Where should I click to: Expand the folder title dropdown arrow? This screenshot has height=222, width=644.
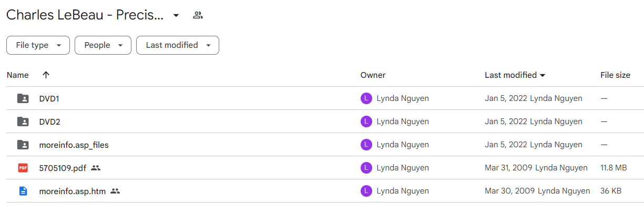[176, 15]
